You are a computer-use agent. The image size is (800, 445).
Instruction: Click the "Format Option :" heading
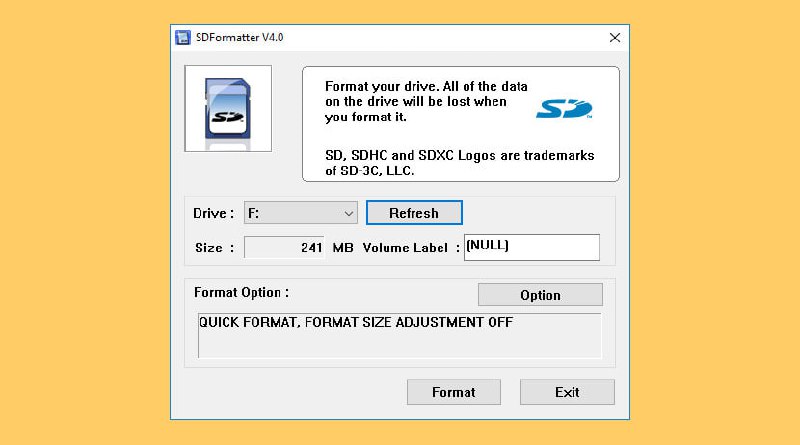tap(241, 293)
